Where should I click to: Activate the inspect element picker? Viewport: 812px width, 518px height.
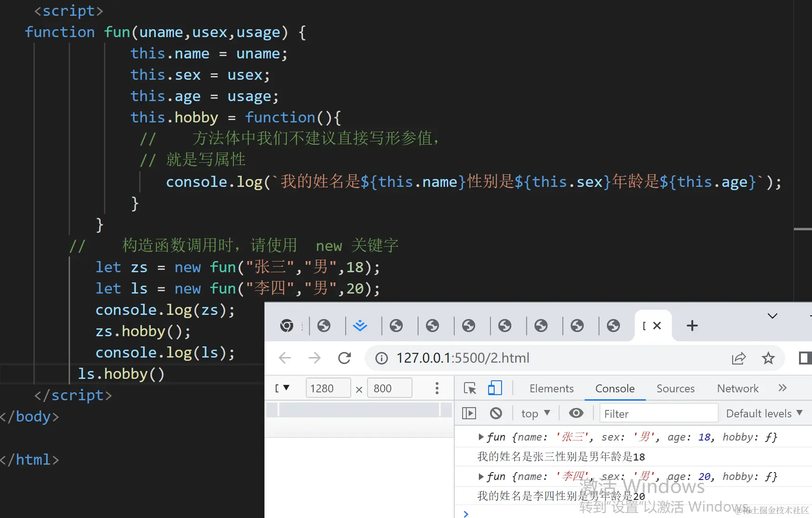coord(470,388)
